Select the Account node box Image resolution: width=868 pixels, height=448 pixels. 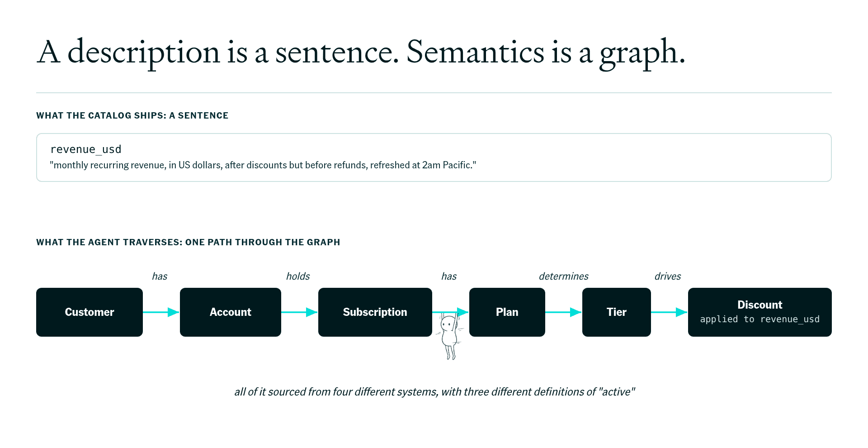tap(231, 312)
